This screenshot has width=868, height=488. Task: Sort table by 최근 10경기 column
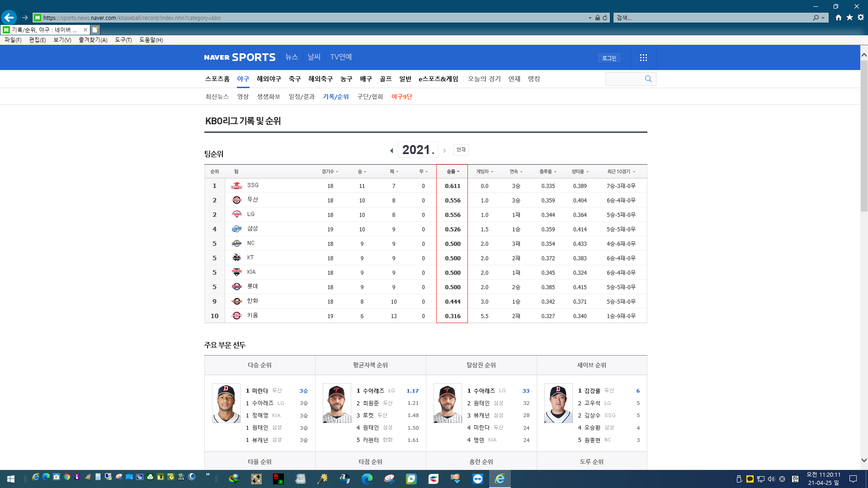(621, 172)
